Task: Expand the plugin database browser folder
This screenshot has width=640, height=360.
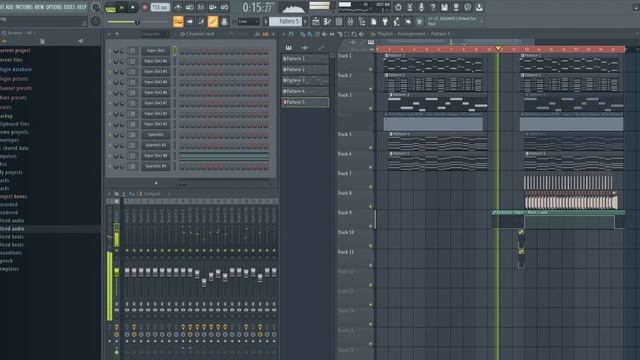Action: [x=16, y=69]
